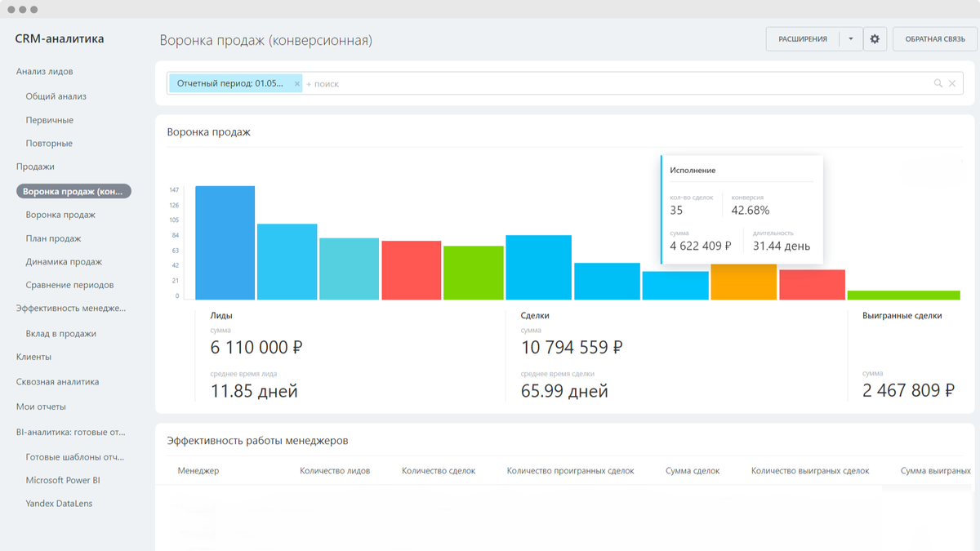Sort by Количество проигранных сделок column
This screenshot has height=551, width=980.
[x=570, y=471]
